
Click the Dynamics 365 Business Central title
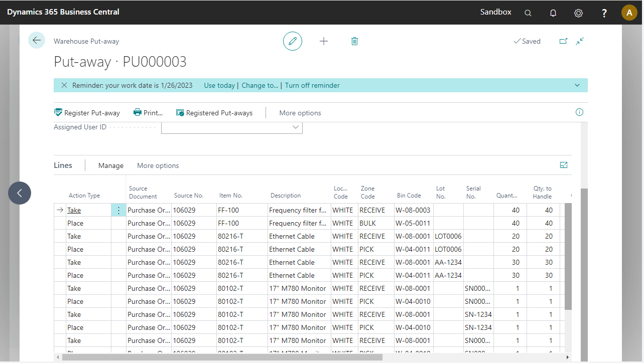click(63, 12)
